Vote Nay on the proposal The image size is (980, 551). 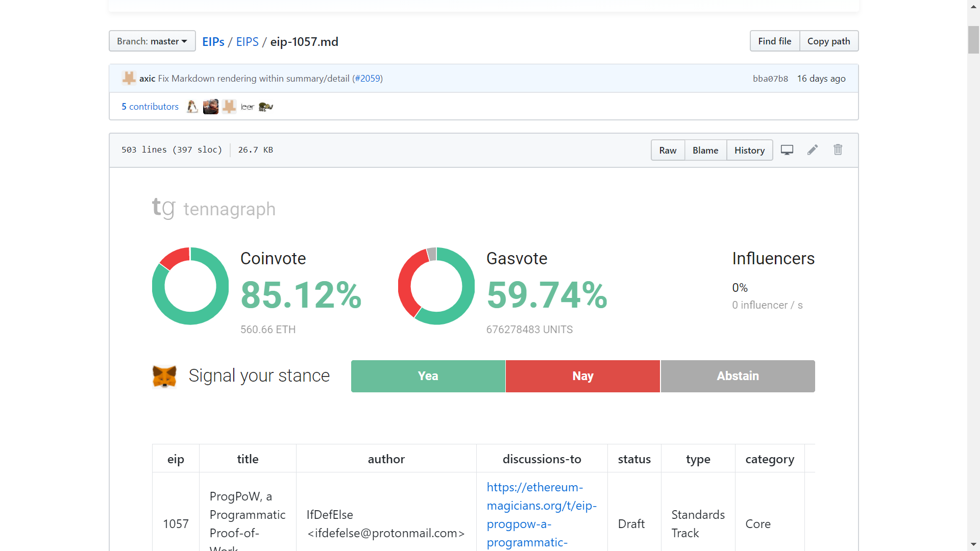pos(582,377)
